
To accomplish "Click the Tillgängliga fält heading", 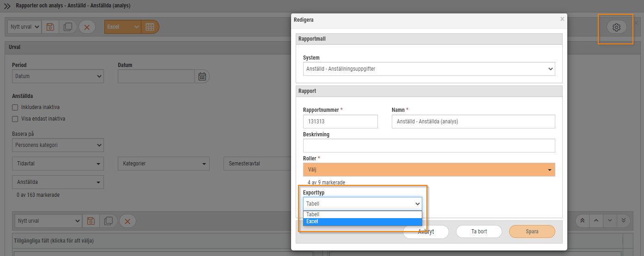I will (53, 241).
